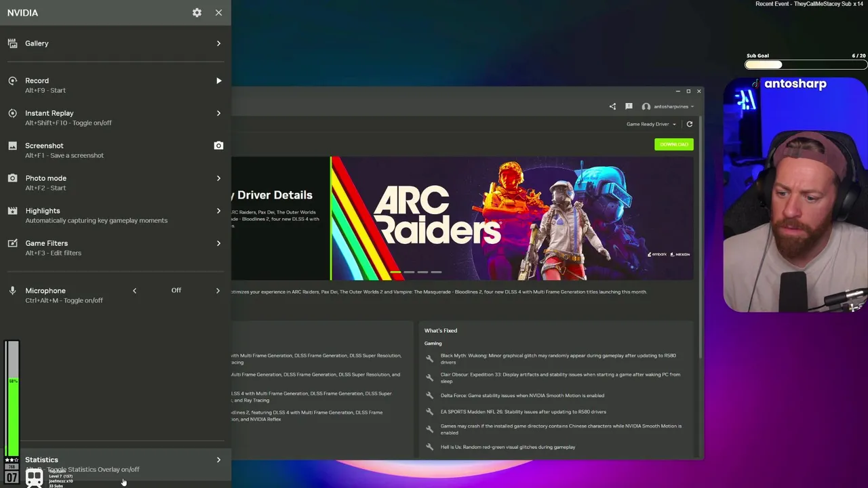The image size is (868, 488).
Task: Click the green vertical 68% level bar
Action: (13, 418)
